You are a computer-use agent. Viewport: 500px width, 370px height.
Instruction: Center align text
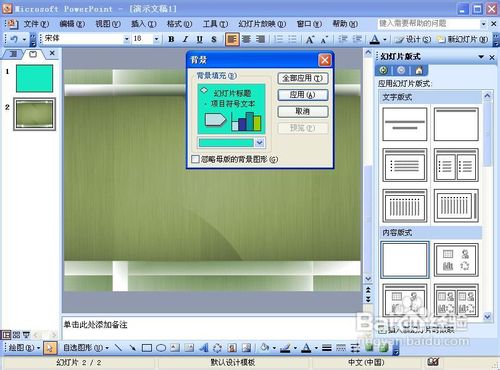[x=246, y=39]
